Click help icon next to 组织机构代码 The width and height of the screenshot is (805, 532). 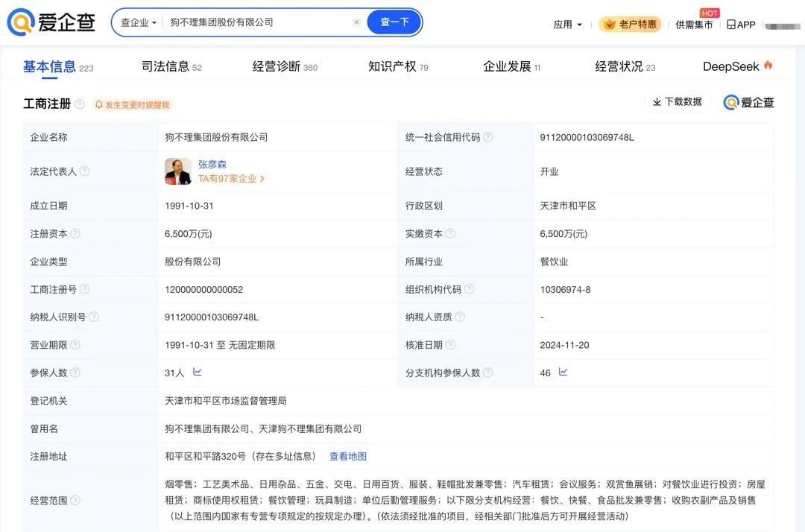tap(470, 289)
